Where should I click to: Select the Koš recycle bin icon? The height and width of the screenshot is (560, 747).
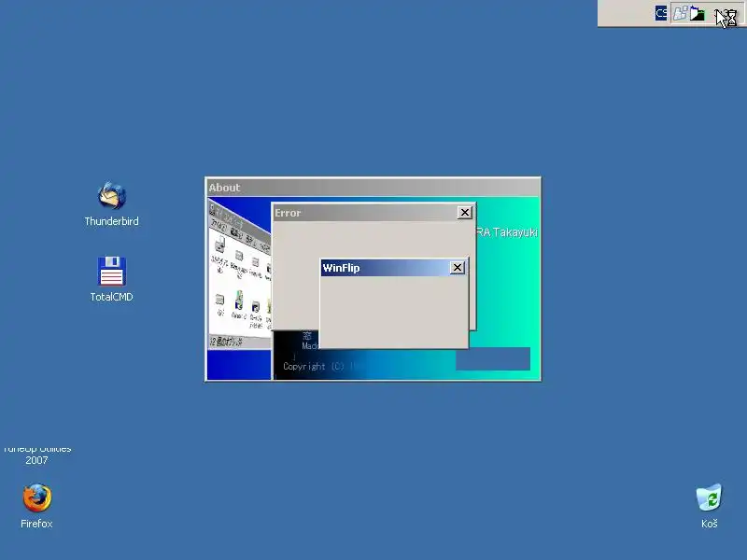tap(709, 497)
